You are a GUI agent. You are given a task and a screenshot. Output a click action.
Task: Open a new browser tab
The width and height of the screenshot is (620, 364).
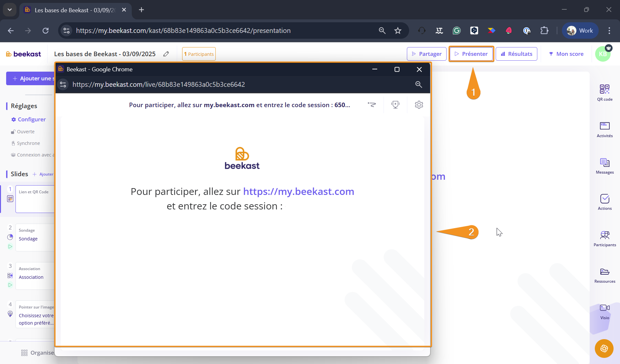pyautogui.click(x=141, y=10)
